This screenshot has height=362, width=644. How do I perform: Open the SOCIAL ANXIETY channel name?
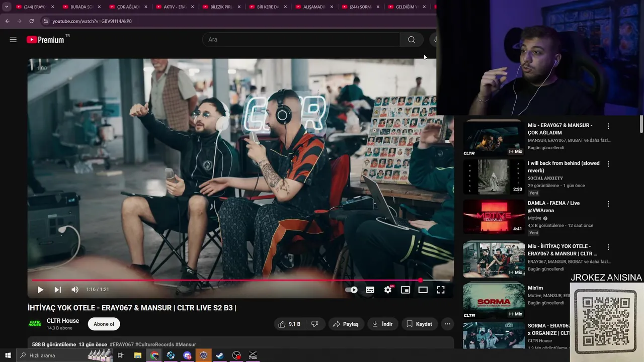(545, 178)
